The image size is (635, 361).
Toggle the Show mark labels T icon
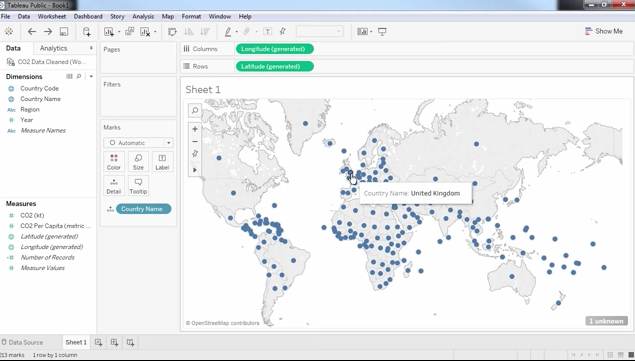(267, 32)
